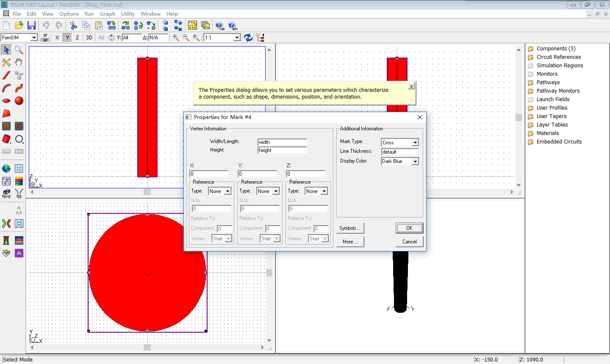This screenshot has width=610, height=364.
Task: Open the symbol table list icon
Action: [19, 168]
